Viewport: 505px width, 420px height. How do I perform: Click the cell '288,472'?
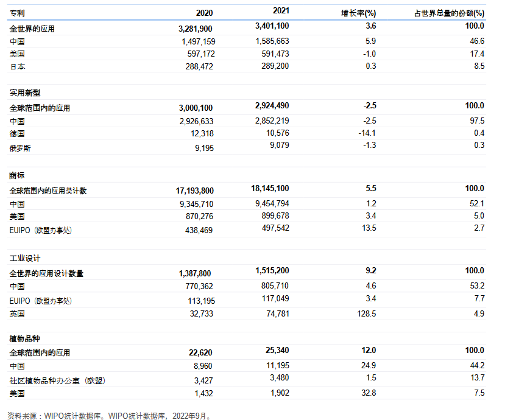pyautogui.click(x=199, y=66)
